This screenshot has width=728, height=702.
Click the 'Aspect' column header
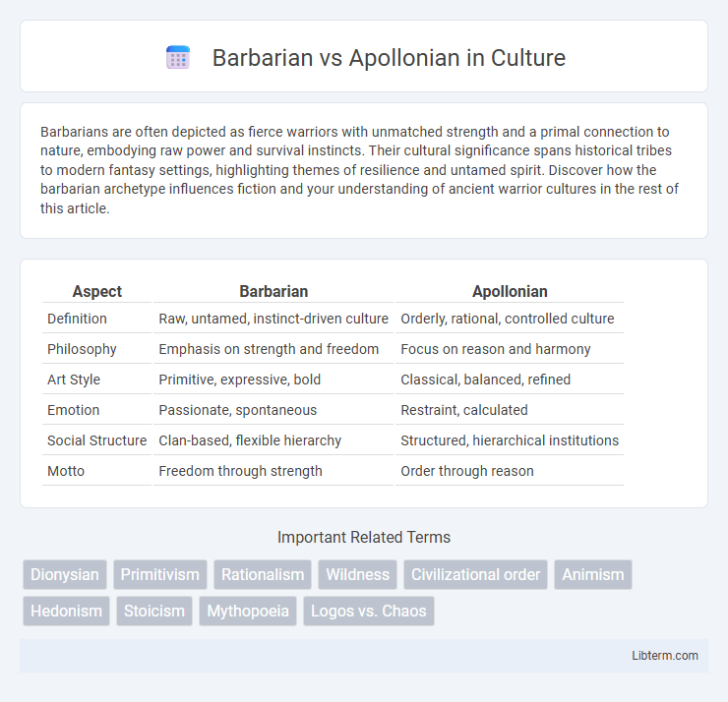coord(97,291)
